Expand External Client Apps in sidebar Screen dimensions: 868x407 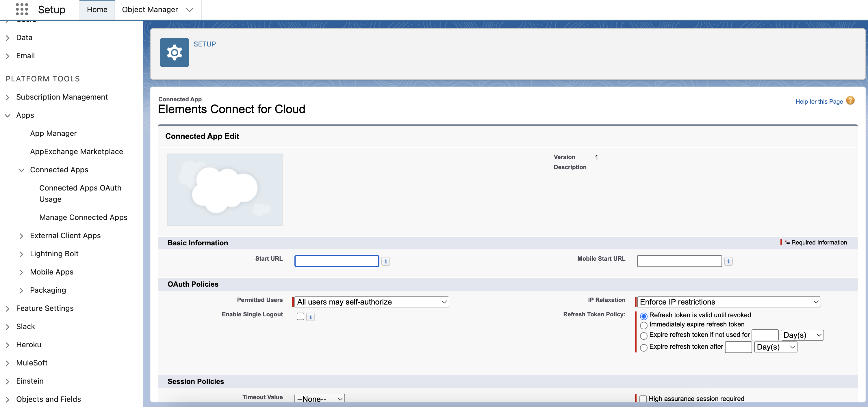click(21, 236)
